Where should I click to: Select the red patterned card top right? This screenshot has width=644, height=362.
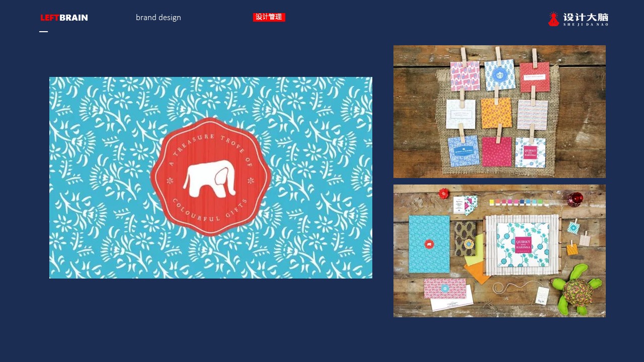pos(535,77)
